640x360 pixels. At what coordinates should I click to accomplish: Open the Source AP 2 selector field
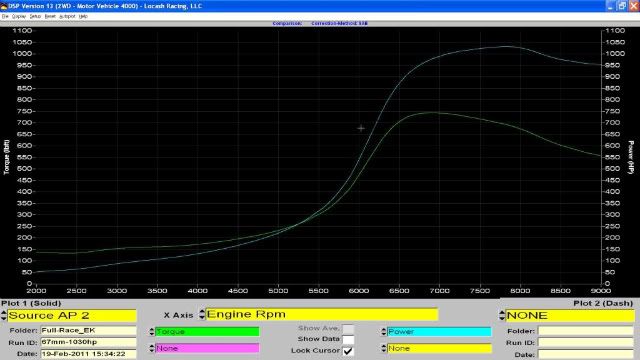click(x=72, y=315)
